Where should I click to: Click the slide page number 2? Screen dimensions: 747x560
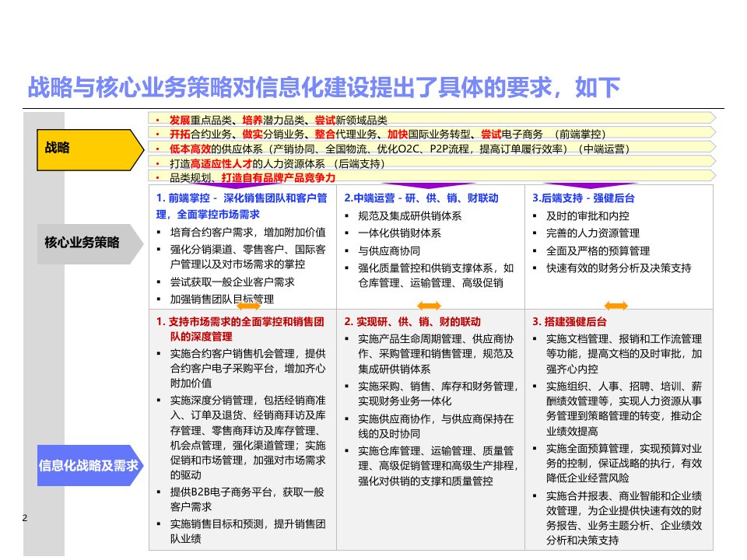[25, 518]
